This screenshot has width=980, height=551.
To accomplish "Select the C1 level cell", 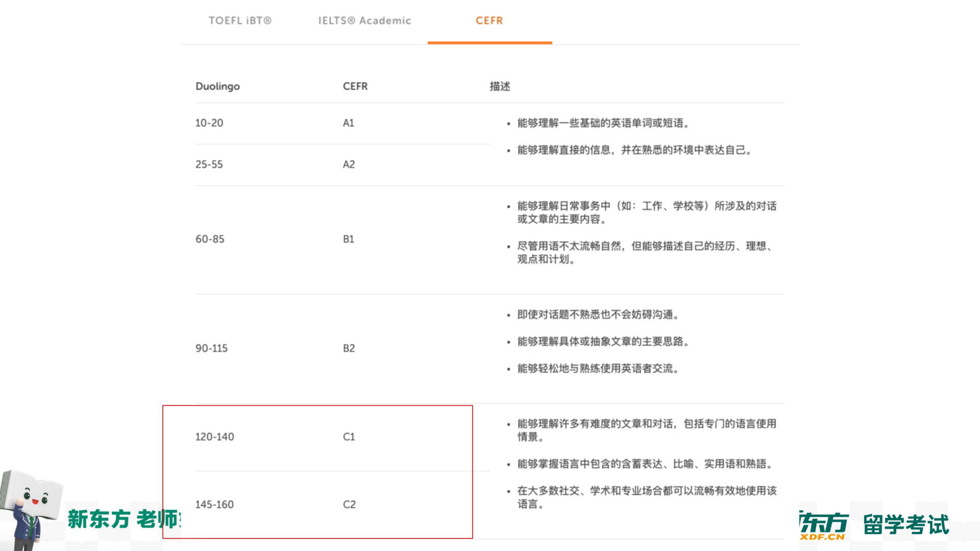I will (x=349, y=437).
